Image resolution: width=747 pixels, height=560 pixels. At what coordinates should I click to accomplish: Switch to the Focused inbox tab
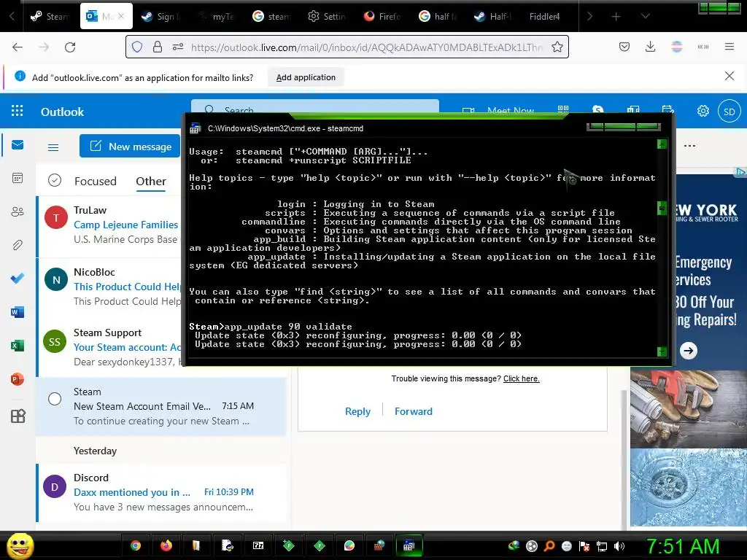96,182
